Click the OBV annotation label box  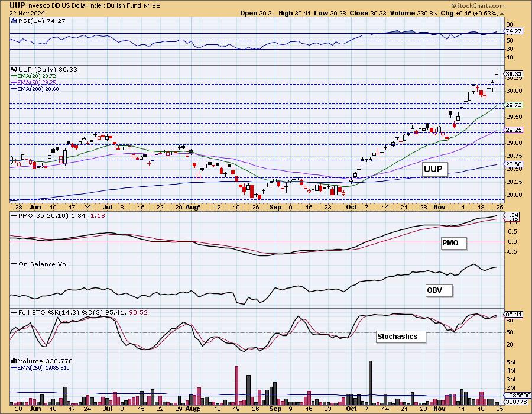(x=439, y=290)
